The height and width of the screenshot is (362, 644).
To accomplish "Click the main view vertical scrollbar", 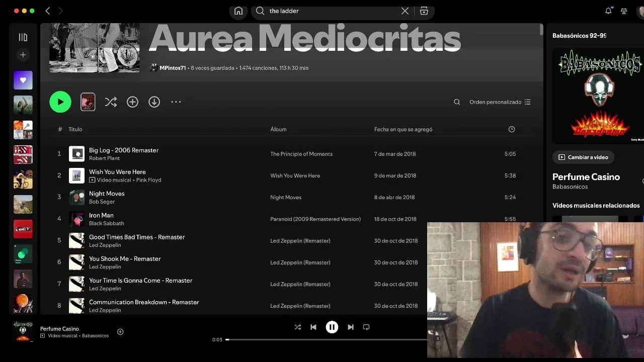I will [541, 30].
